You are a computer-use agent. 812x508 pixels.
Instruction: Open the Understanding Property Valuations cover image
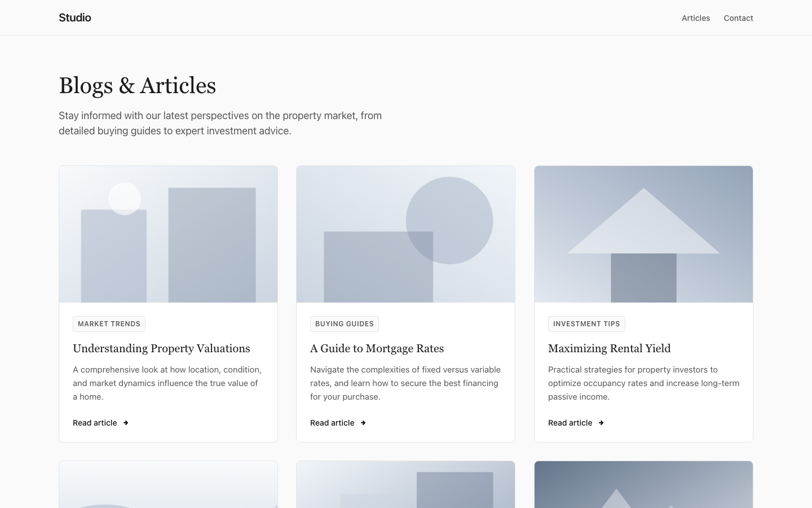[168, 234]
